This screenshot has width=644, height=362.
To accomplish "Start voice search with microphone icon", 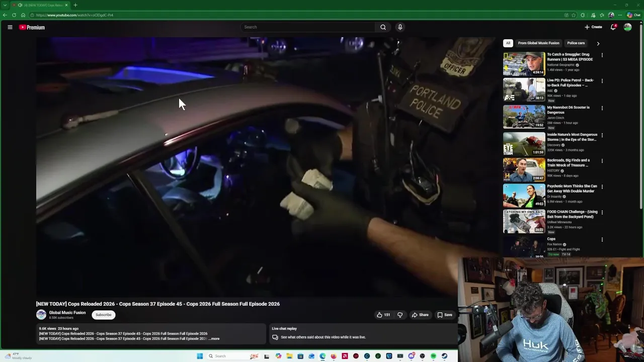I will 400,27.
